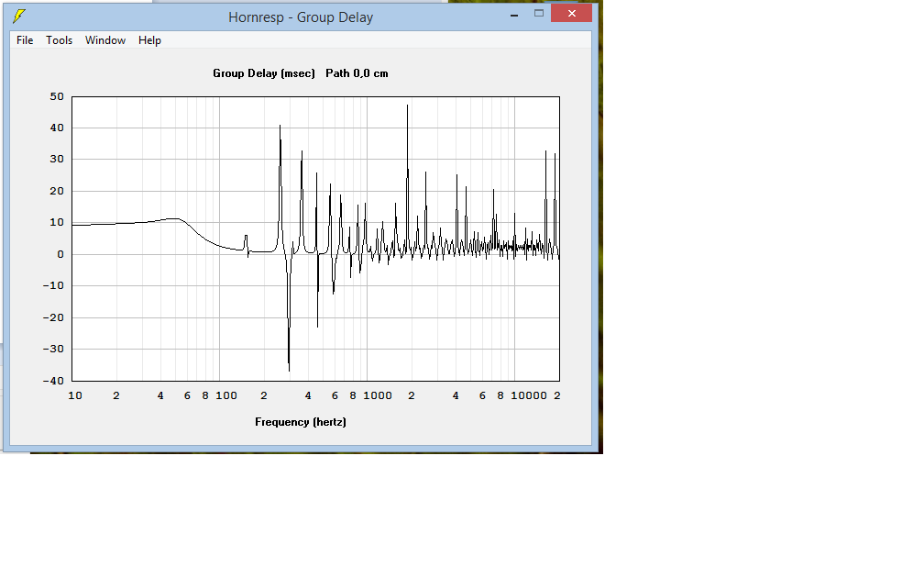Click the 100 label on frequency axis
This screenshot has height=578, width=924.
pyautogui.click(x=226, y=395)
